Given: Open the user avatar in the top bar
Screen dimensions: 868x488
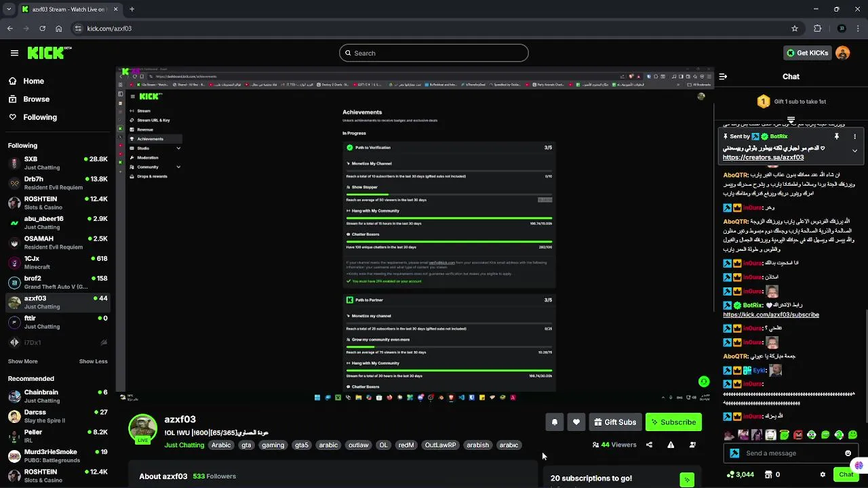Looking at the screenshot, I should [842, 53].
